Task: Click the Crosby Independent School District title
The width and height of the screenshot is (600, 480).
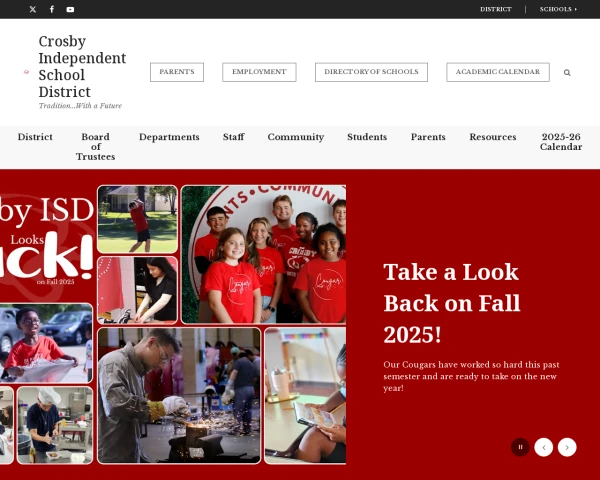Action: pos(82,67)
